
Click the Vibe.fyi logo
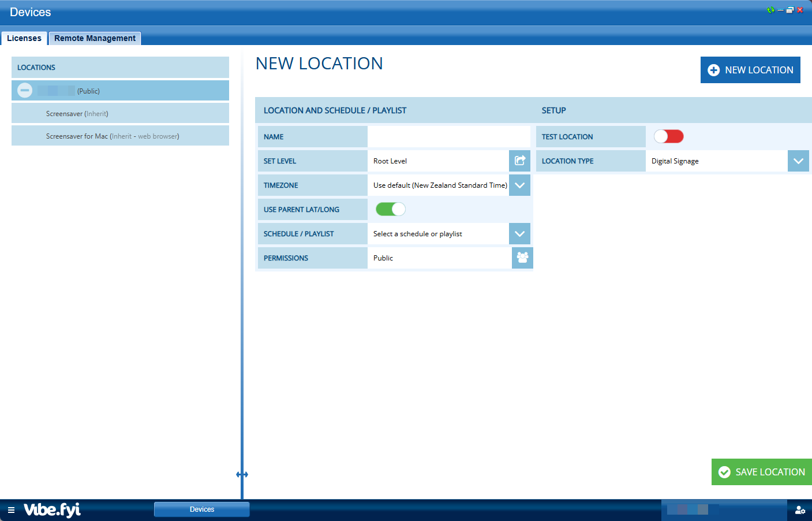click(x=52, y=509)
